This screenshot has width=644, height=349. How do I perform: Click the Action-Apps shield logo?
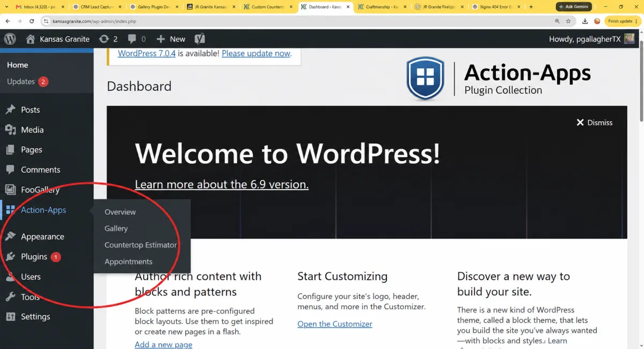[426, 79]
